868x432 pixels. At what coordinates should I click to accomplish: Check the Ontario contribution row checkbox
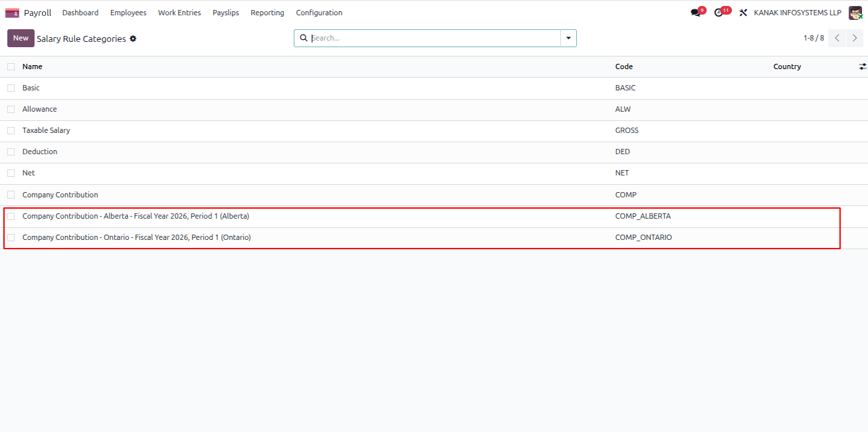pos(11,237)
